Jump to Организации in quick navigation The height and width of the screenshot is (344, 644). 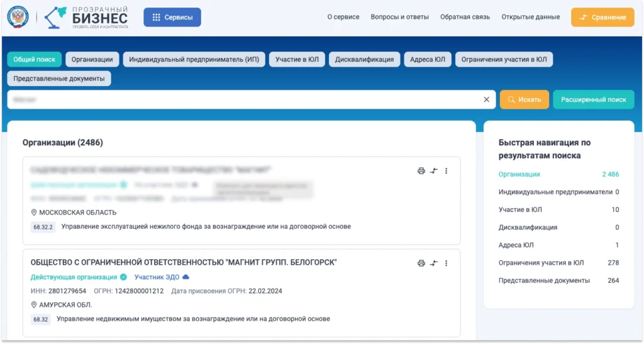(x=519, y=174)
